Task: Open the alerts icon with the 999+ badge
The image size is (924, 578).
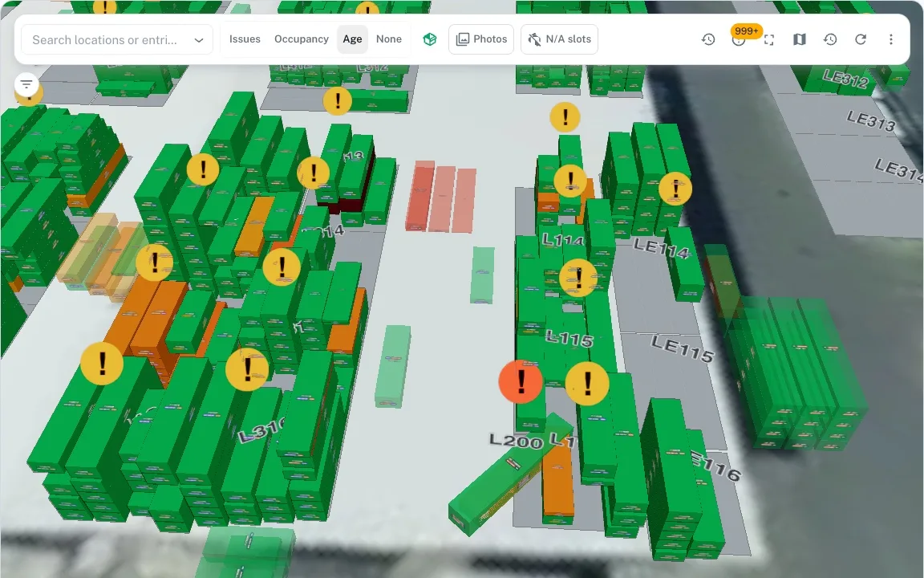Action: pyautogui.click(x=739, y=39)
